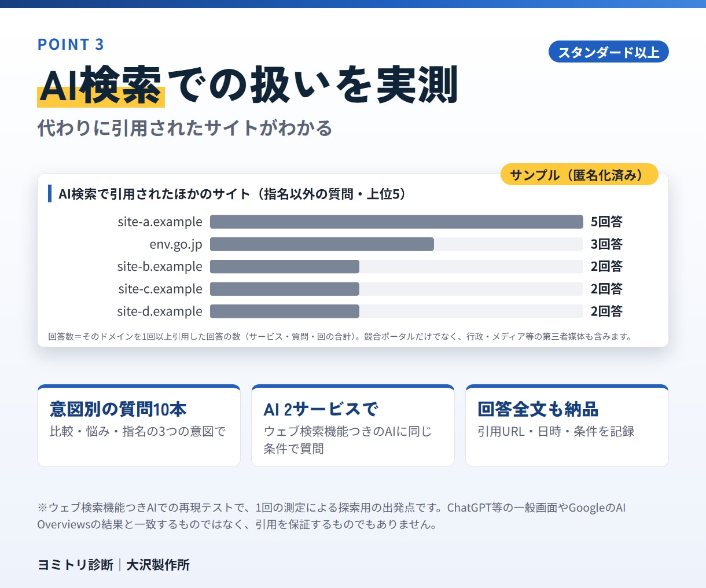Image resolution: width=706 pixels, height=588 pixels.
Task: Click the site-b.example progress bar
Action: [396, 266]
